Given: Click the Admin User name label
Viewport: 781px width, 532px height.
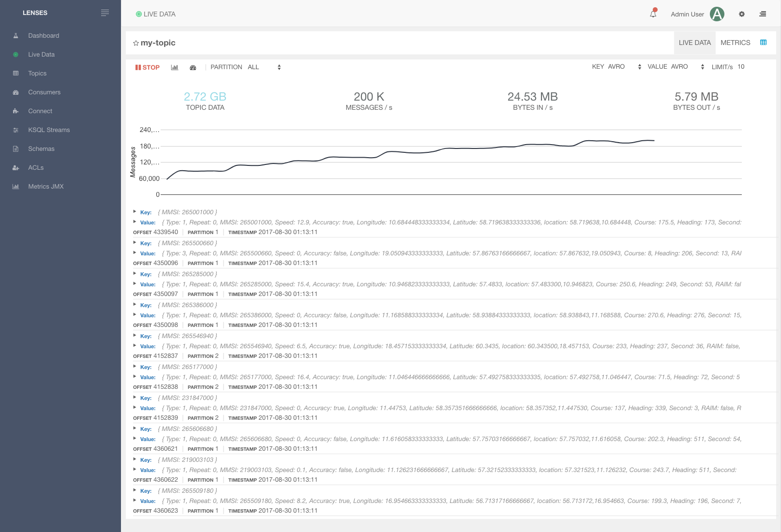Looking at the screenshot, I should coord(687,15).
